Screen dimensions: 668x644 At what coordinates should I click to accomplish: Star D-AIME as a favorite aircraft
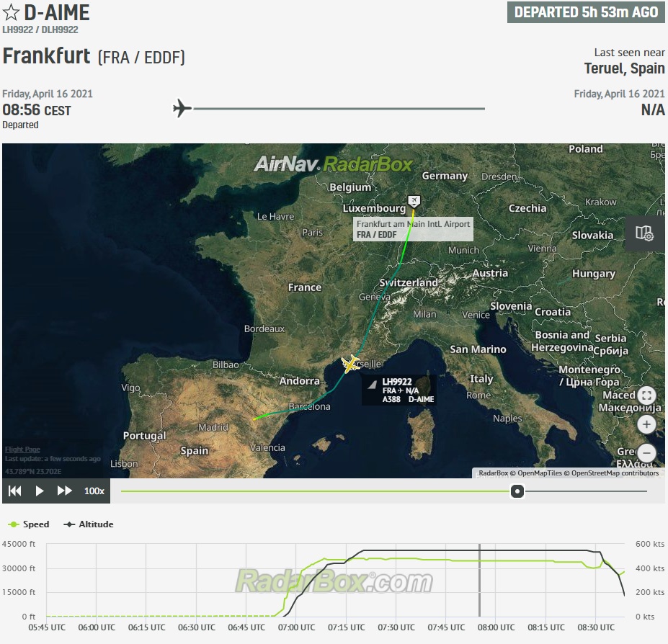[11, 12]
